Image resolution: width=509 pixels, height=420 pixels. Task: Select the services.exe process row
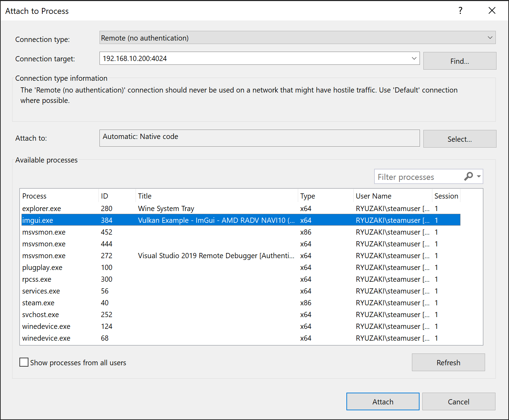tap(240, 291)
